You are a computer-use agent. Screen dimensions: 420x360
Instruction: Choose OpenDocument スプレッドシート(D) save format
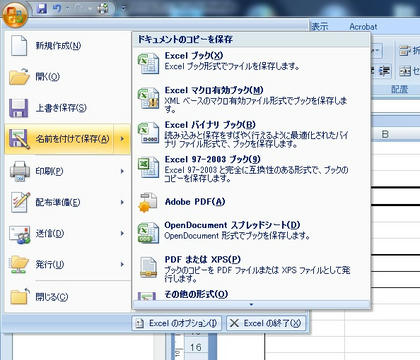pyautogui.click(x=251, y=233)
